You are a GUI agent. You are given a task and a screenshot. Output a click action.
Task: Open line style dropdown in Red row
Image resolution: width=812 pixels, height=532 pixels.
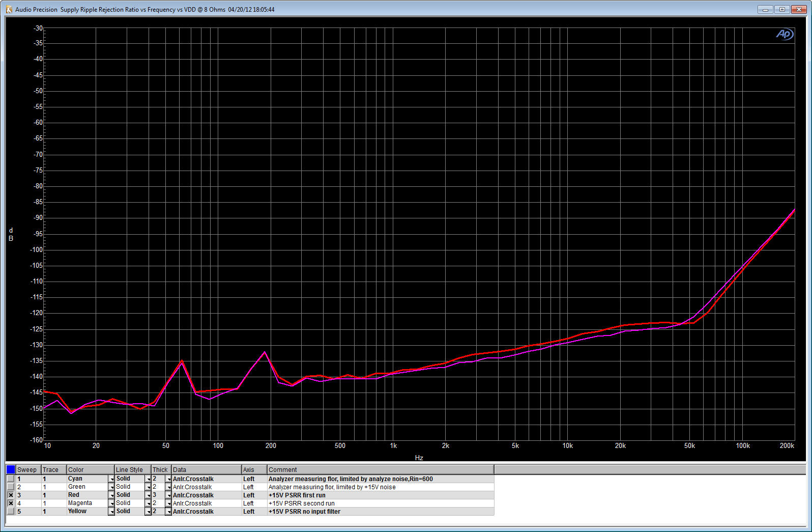click(x=148, y=495)
